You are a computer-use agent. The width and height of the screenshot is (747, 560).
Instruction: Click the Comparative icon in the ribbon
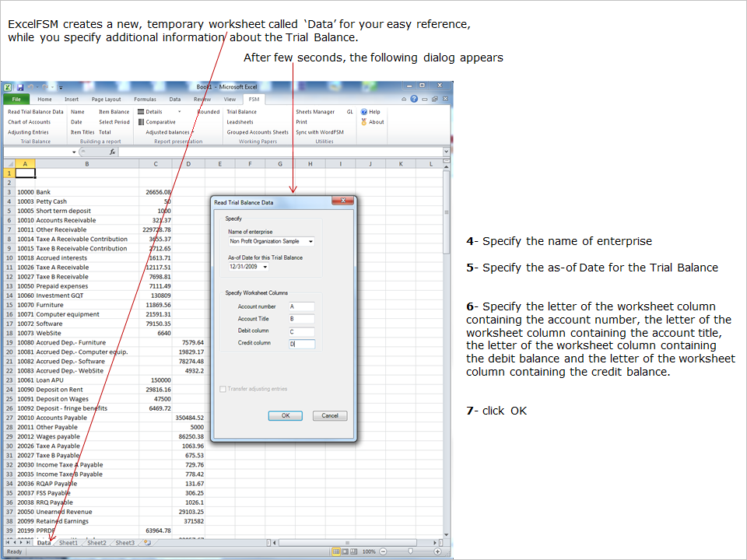click(x=141, y=122)
